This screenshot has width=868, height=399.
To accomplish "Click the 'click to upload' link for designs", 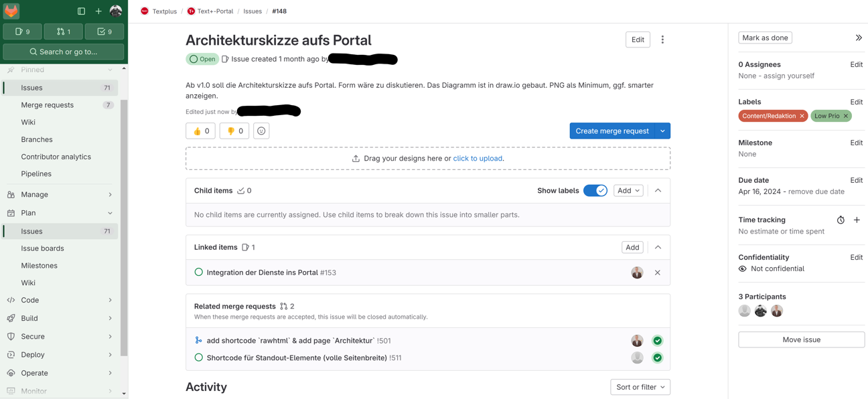I will pyautogui.click(x=478, y=158).
